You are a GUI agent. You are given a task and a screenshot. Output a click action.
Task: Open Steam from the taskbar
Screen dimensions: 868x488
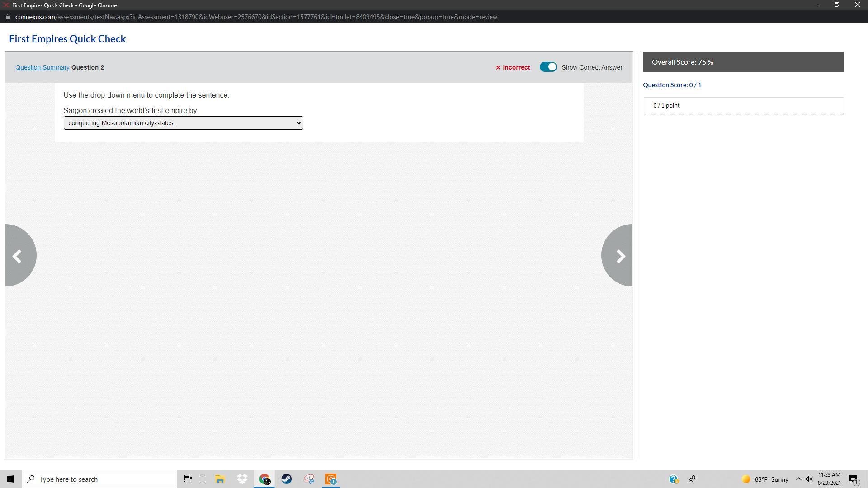286,479
